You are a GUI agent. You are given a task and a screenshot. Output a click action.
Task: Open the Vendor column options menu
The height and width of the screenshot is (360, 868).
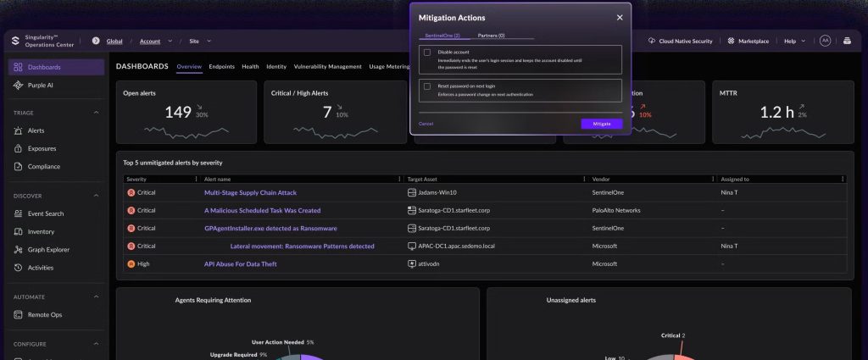713,180
